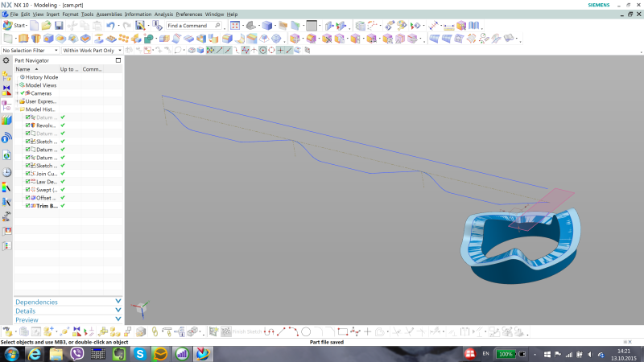Click the Comment column header
This screenshot has height=362, width=644.
[92, 69]
